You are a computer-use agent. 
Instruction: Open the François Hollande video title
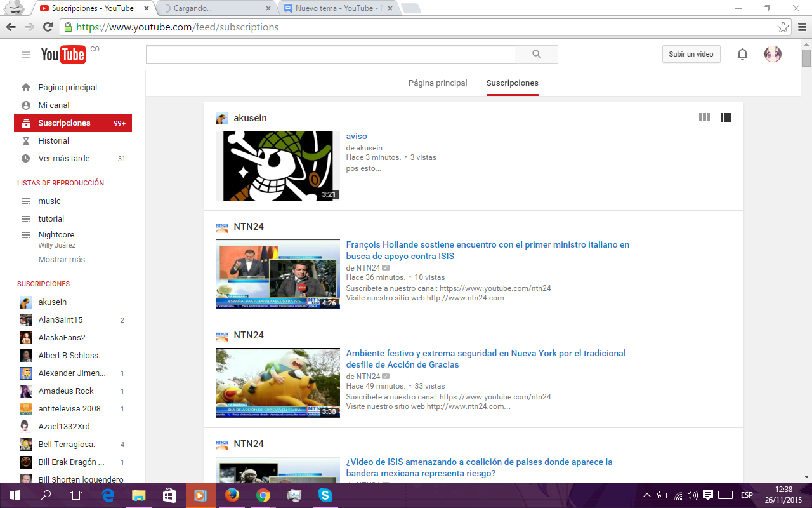click(x=487, y=250)
